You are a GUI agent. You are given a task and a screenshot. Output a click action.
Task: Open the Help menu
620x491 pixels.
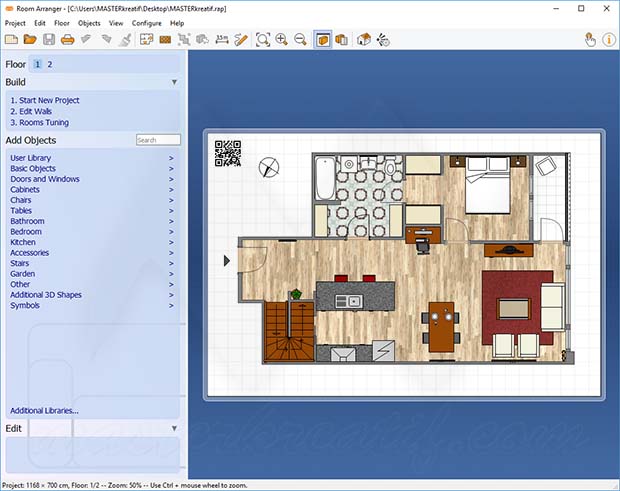pyautogui.click(x=177, y=23)
